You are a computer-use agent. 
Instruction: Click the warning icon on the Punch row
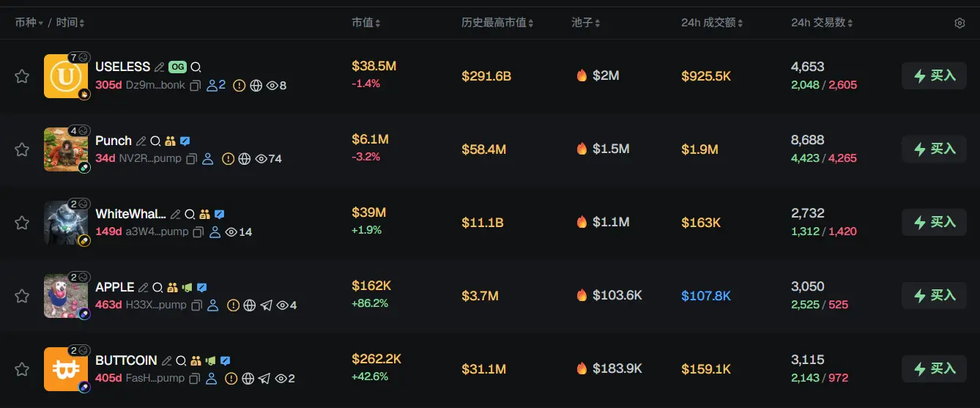pyautogui.click(x=229, y=159)
